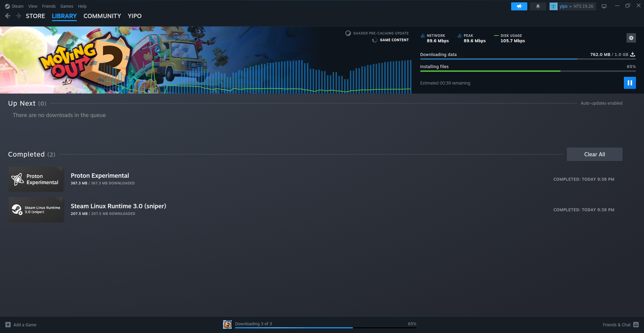
Task: Click the bottom Downloading 3 of 3 progress bar
Action: click(325, 327)
